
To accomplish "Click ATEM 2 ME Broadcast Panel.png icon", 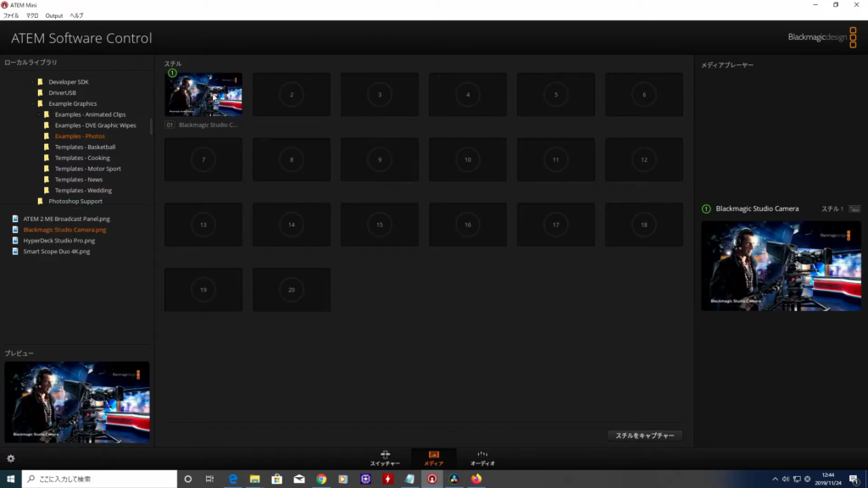I will pyautogui.click(x=15, y=219).
